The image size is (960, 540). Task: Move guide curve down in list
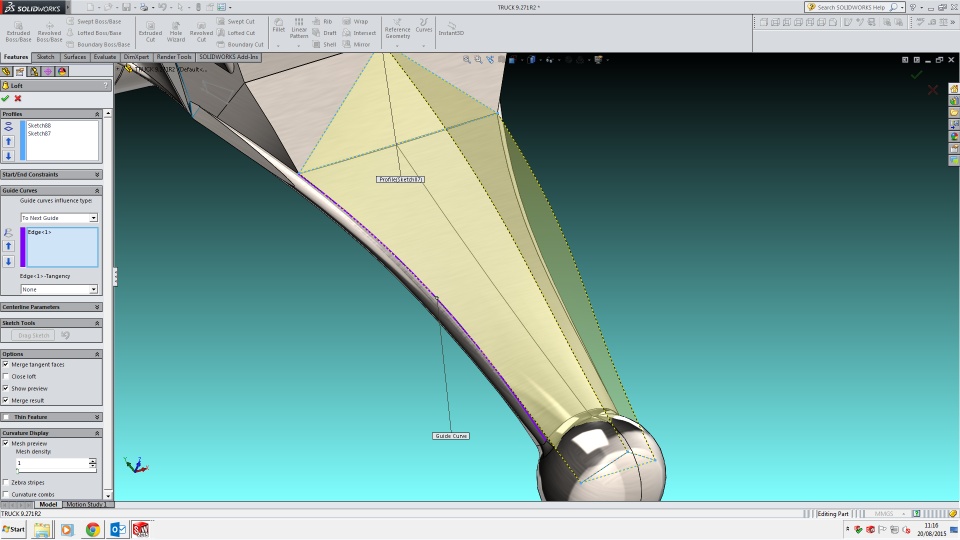point(9,261)
